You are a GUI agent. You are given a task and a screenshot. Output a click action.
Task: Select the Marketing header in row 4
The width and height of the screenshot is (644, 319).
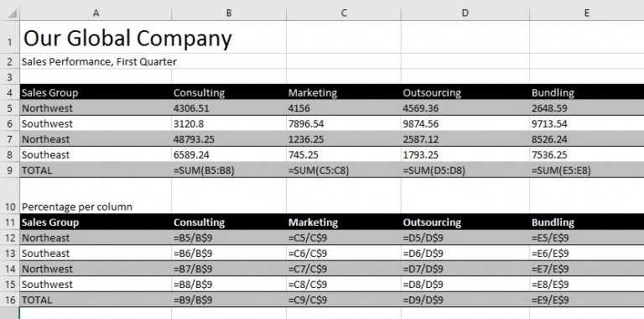coord(343,92)
